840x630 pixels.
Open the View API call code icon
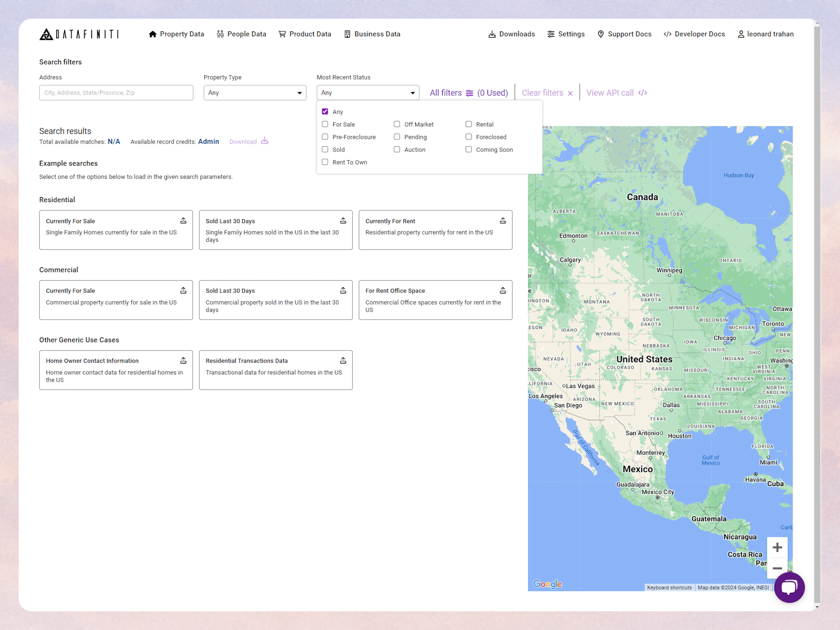tap(642, 92)
